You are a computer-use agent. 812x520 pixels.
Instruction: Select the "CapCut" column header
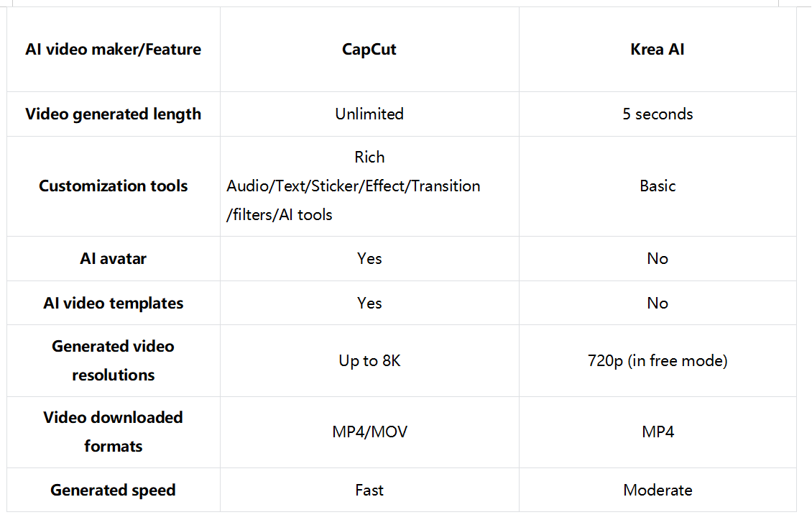[x=369, y=50]
